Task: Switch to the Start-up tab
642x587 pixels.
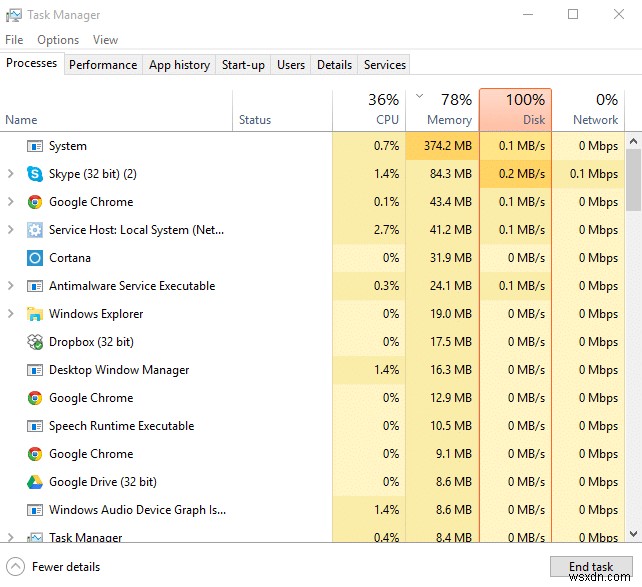Action: 243,65
